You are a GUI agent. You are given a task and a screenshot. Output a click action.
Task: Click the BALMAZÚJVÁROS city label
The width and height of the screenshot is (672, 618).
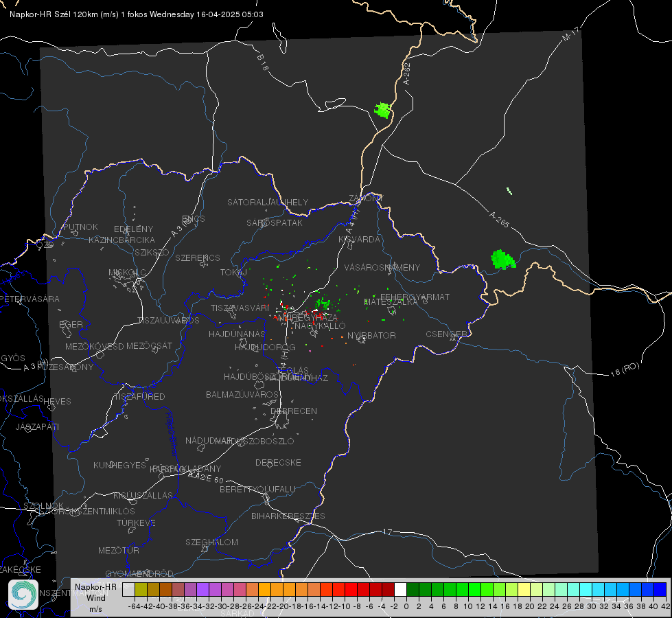(242, 394)
